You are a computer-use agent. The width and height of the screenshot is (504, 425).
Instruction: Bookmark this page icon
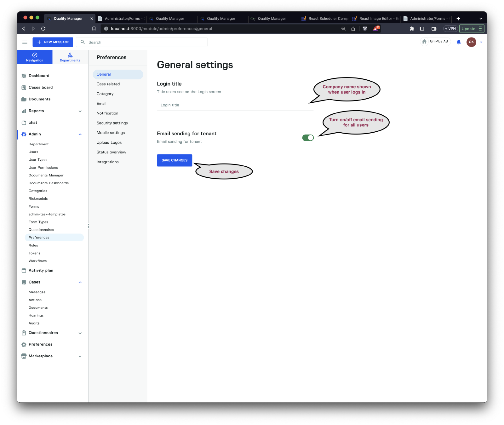[x=94, y=29]
